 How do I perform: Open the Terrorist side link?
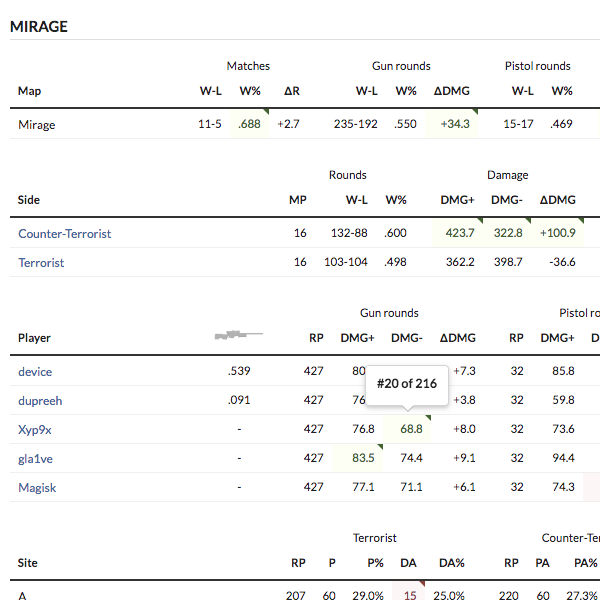tap(41, 262)
